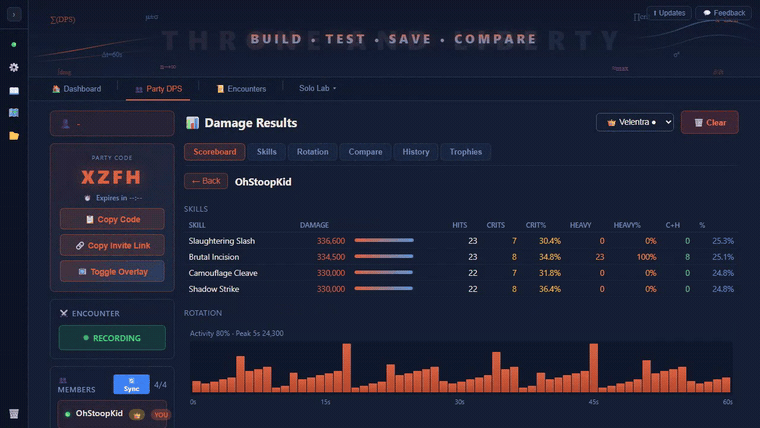The image size is (760, 428).
Task: Click the Members group icon
Action: click(x=63, y=380)
